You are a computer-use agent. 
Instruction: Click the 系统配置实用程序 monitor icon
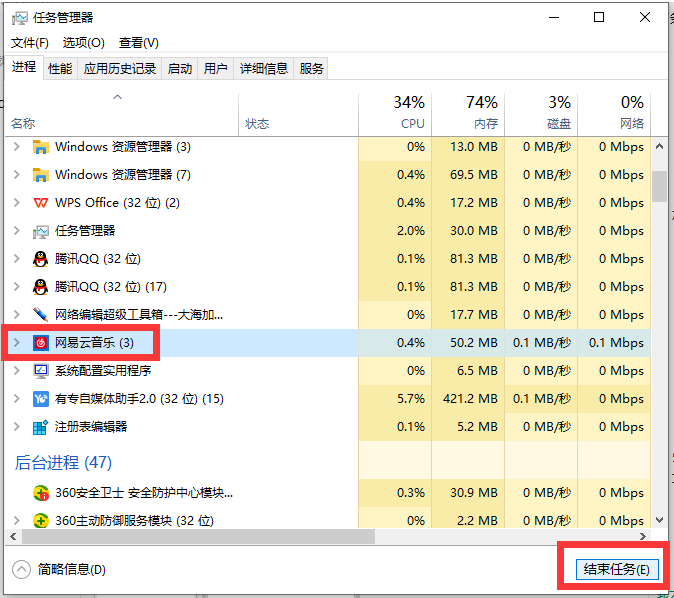coord(40,371)
